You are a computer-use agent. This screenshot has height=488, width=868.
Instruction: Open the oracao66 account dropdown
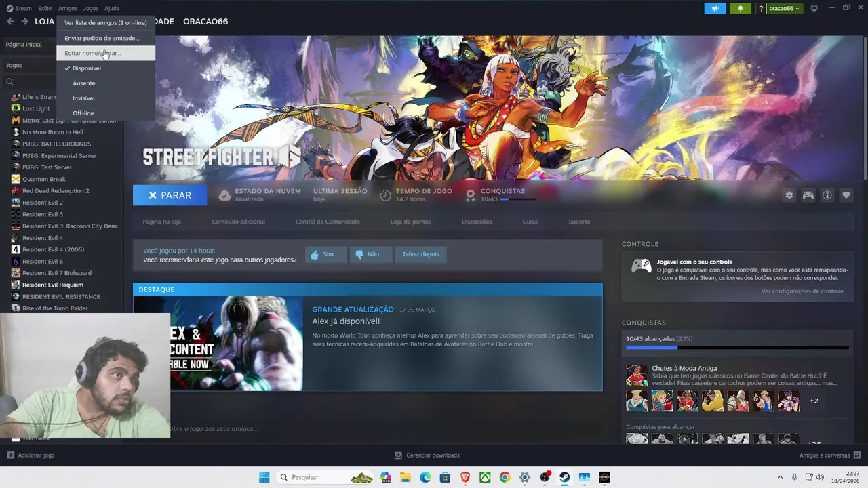click(x=784, y=8)
